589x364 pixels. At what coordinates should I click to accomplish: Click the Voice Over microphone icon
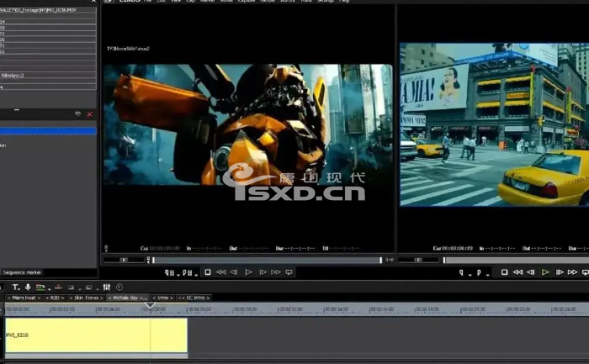28,287
